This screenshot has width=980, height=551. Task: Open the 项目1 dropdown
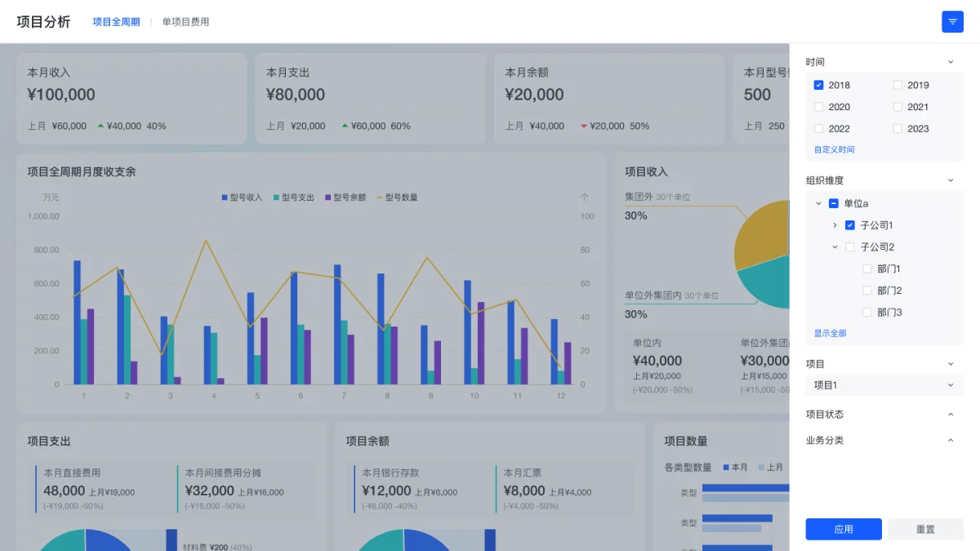coord(884,385)
